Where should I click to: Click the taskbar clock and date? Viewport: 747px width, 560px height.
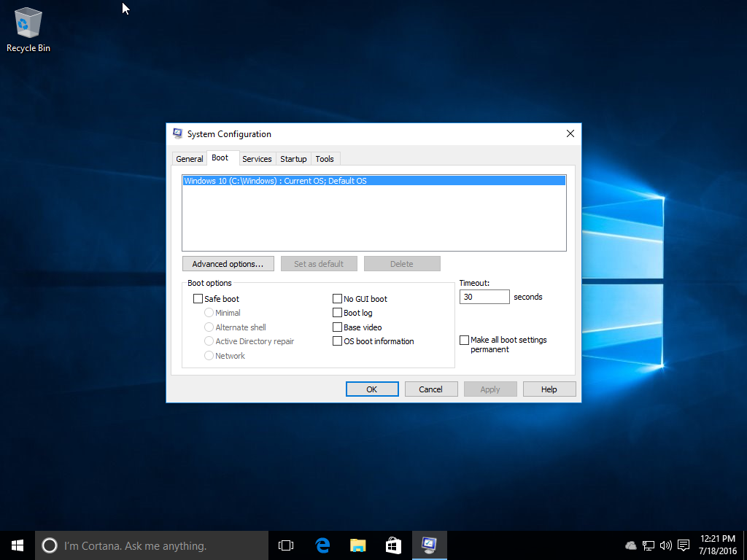tap(718, 545)
